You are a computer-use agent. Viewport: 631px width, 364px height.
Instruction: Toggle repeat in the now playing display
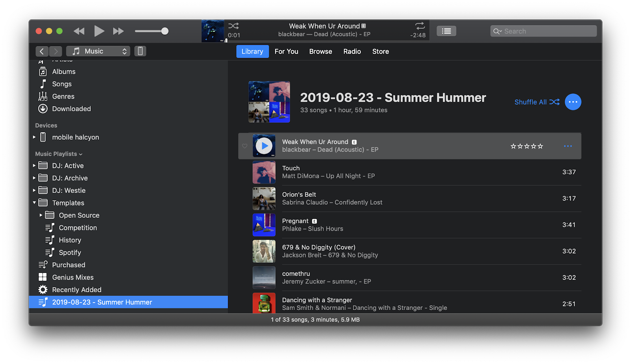pos(420,26)
